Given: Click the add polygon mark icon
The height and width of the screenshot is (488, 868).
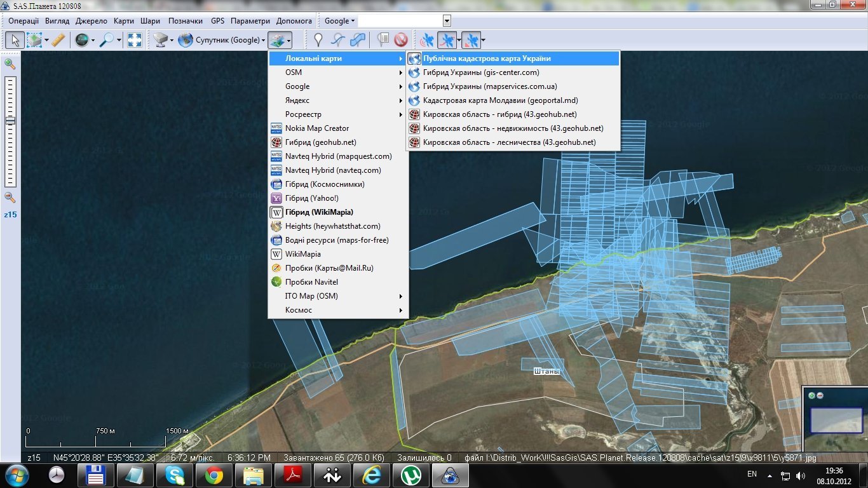Looking at the screenshot, I should click(358, 40).
